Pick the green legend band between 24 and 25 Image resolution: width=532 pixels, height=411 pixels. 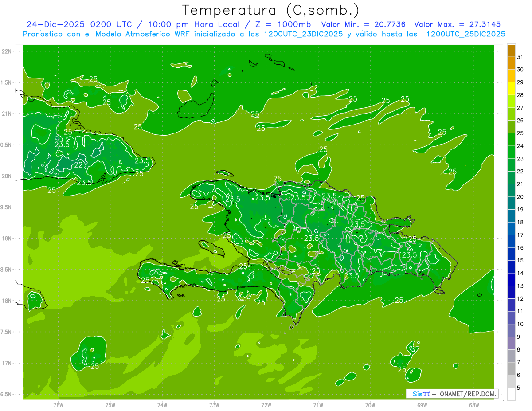(511, 140)
